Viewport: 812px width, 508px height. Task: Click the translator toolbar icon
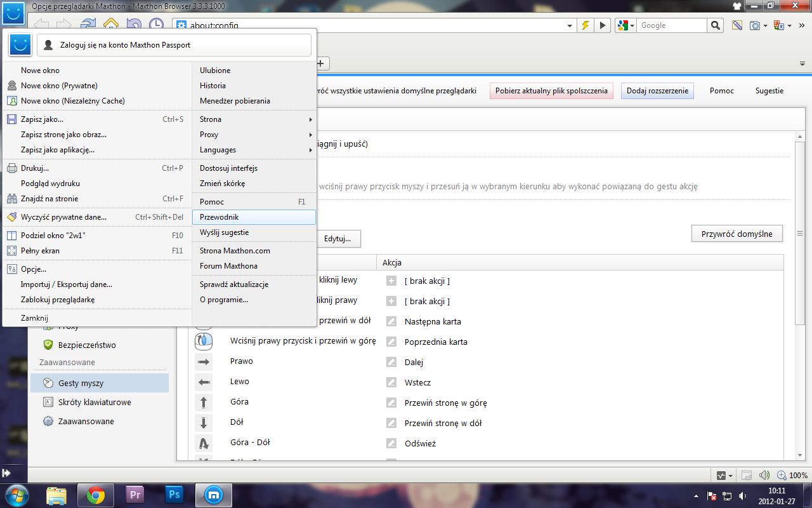779,25
